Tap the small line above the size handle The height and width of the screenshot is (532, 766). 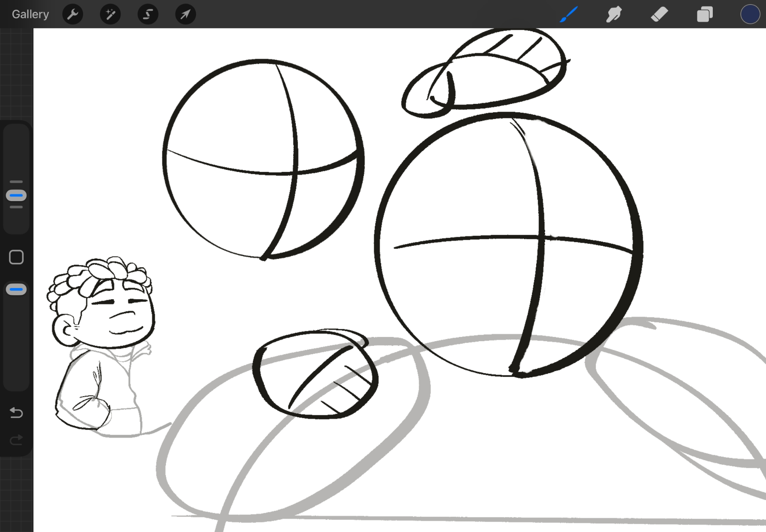[x=16, y=182]
